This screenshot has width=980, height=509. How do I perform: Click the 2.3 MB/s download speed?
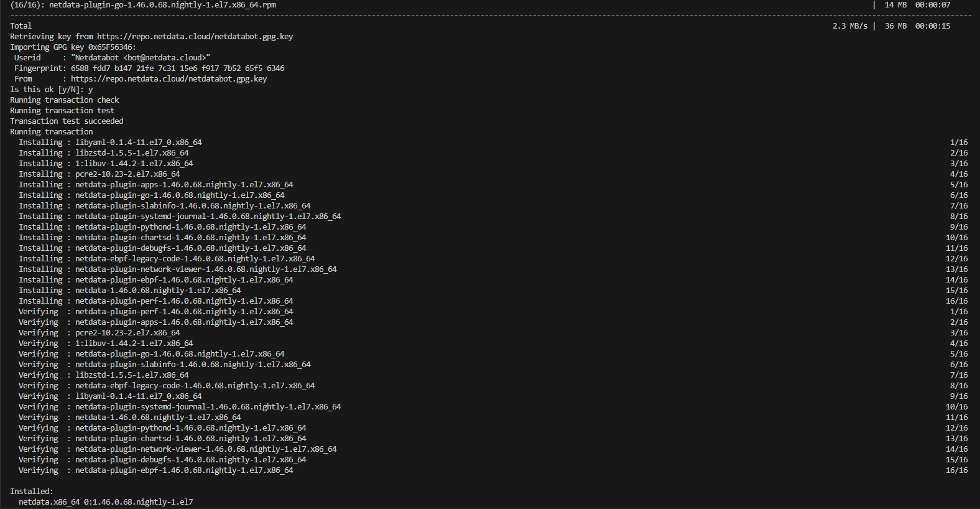(849, 26)
